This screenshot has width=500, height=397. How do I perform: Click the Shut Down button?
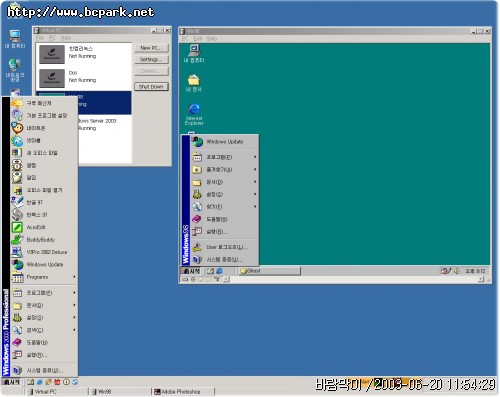point(151,87)
